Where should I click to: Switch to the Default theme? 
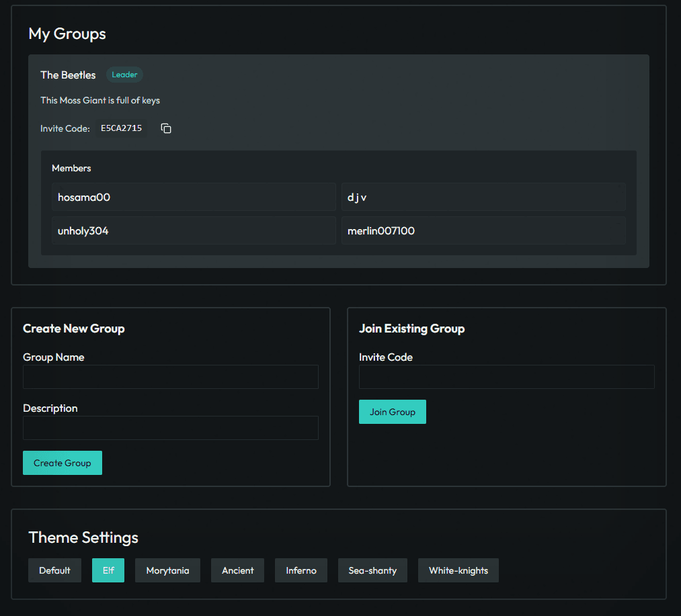tap(54, 570)
